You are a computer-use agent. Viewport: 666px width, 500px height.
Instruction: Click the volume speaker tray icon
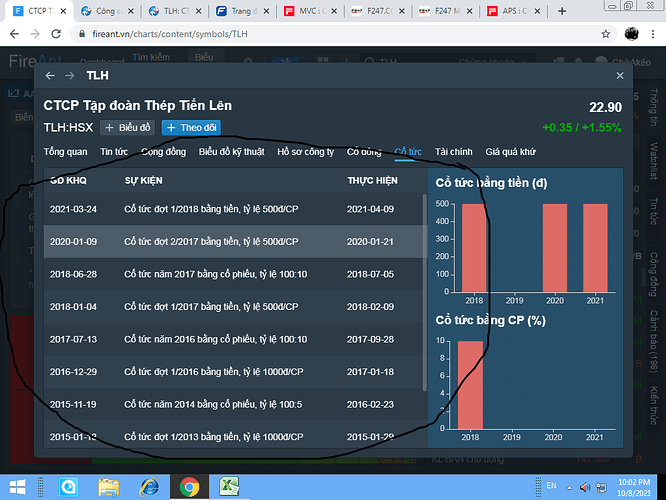585,487
